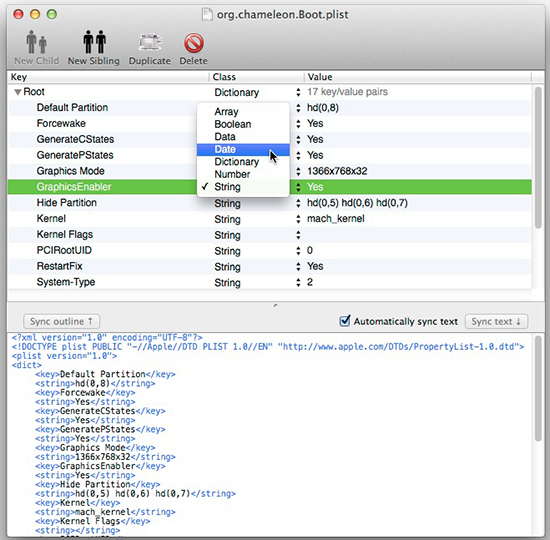Open class stepper for Kernel row
The image size is (550, 540).
[298, 219]
